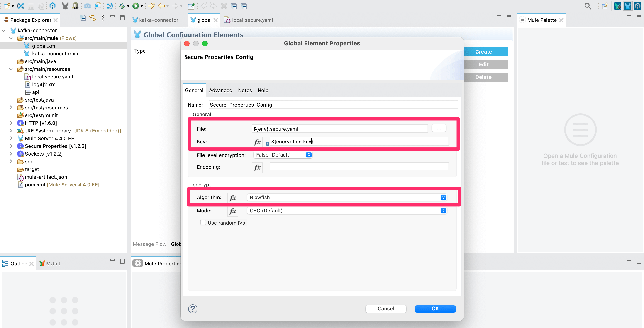Uncheck the Use random IVs checkbox

coord(203,222)
